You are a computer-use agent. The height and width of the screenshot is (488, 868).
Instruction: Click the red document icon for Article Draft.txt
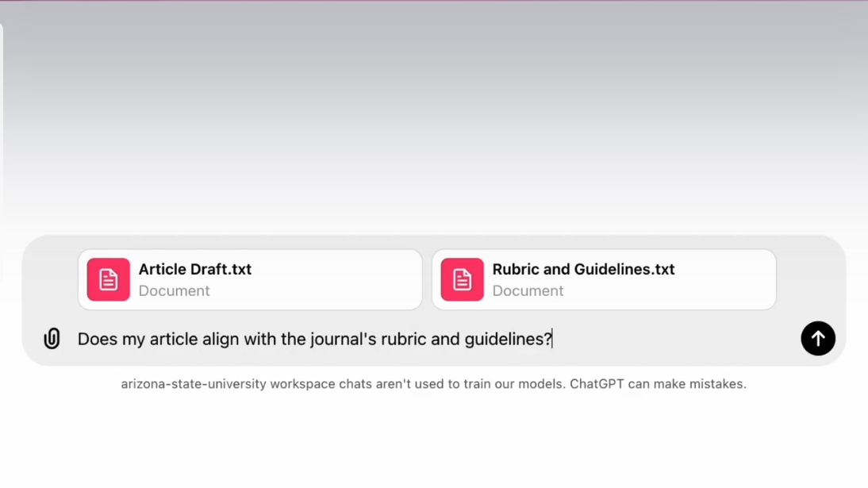click(109, 279)
